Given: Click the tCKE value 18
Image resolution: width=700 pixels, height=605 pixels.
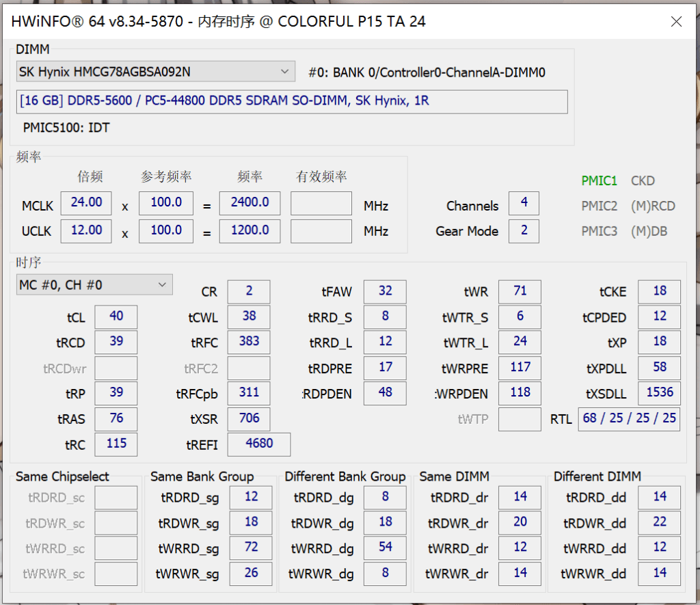Looking at the screenshot, I should pos(660,291).
